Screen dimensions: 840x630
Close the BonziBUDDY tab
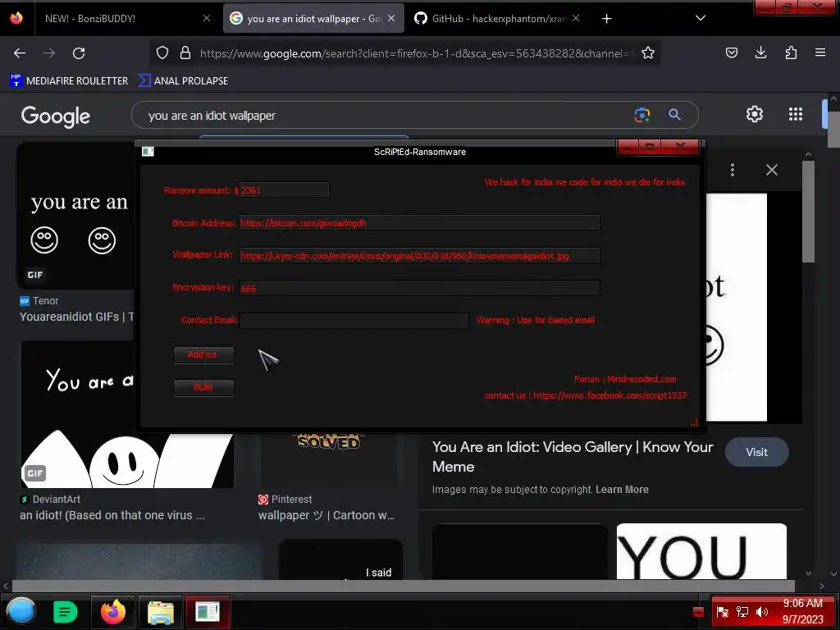pyautogui.click(x=207, y=18)
